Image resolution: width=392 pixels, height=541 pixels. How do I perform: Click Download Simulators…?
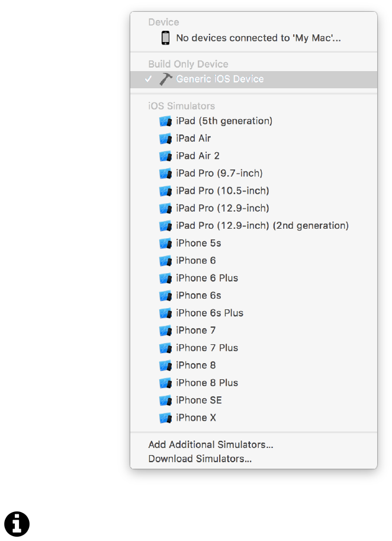pyautogui.click(x=200, y=459)
